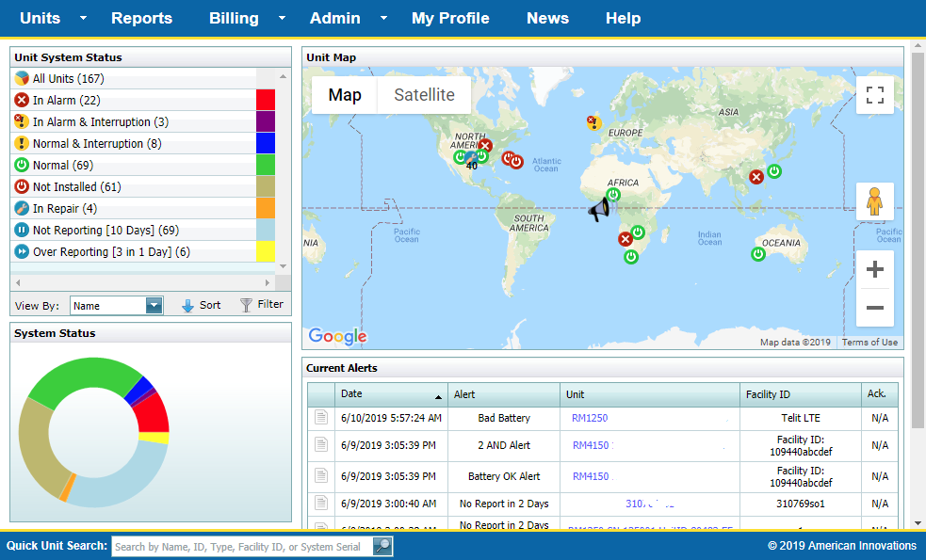Select the "Normal (69)" row text
This screenshot has width=926, height=560.
(63, 166)
